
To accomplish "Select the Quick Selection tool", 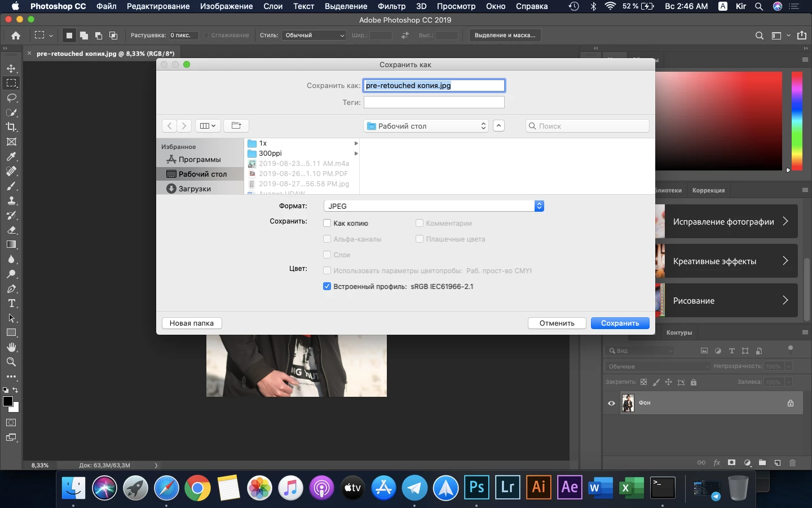I will [x=11, y=112].
